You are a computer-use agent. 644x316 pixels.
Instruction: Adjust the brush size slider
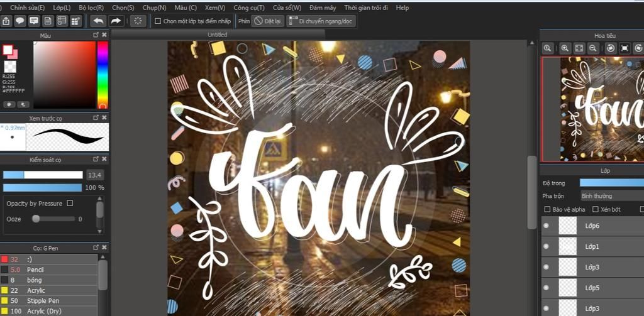[43, 175]
